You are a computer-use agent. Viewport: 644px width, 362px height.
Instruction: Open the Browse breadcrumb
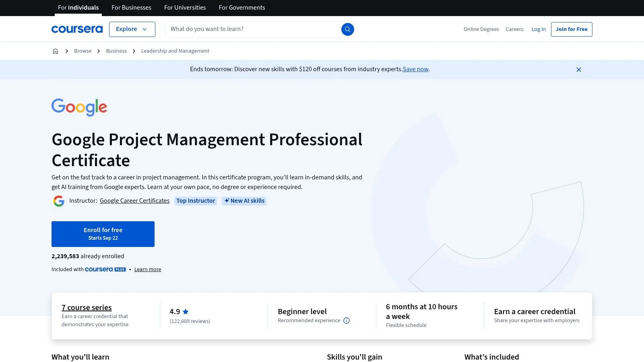(83, 51)
